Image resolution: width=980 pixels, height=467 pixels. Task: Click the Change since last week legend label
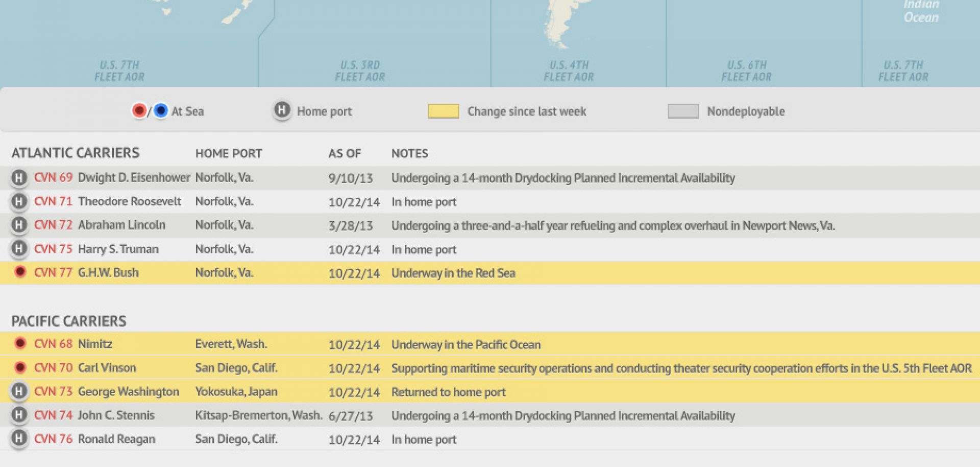(527, 111)
